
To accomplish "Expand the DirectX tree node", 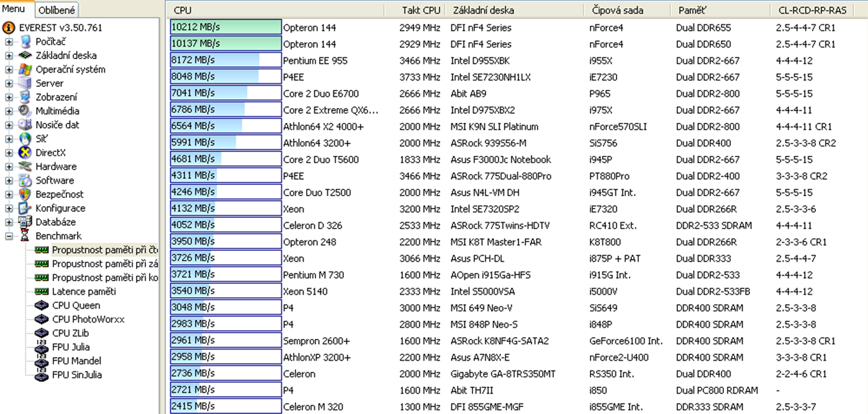I will tap(9, 153).
